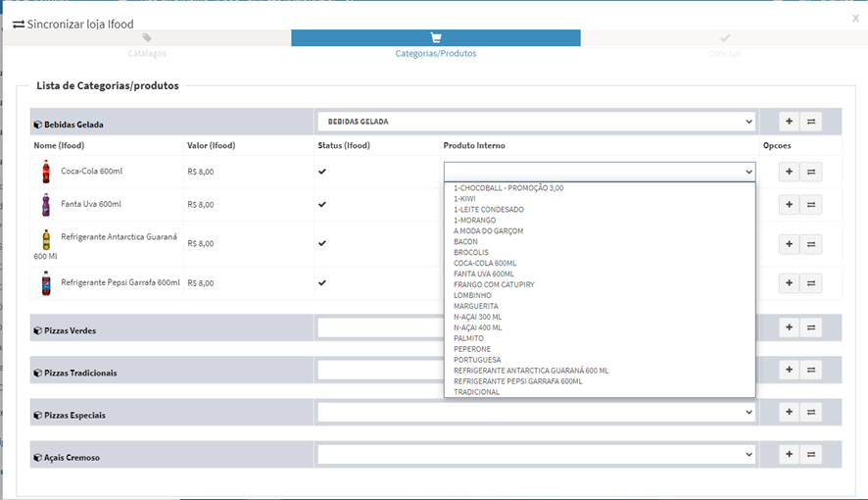Click the Coca-Cola 600ml product thumbnail
This screenshot has width=868, height=500.
pos(45,173)
